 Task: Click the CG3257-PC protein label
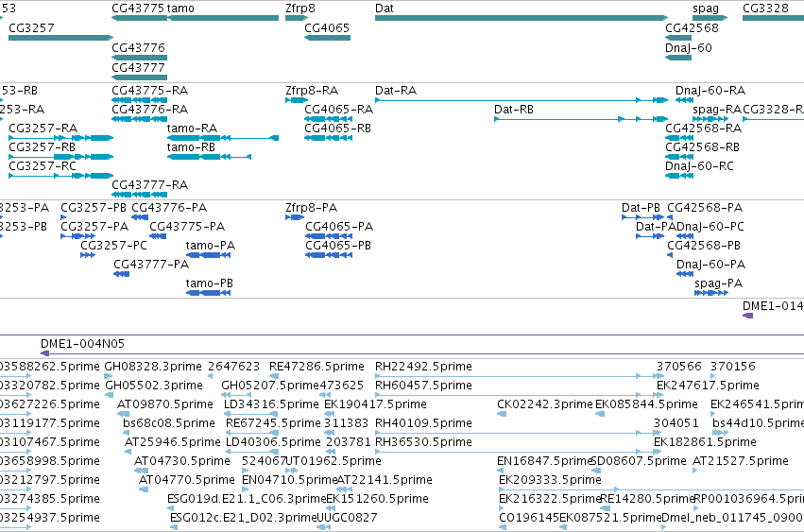point(113,246)
